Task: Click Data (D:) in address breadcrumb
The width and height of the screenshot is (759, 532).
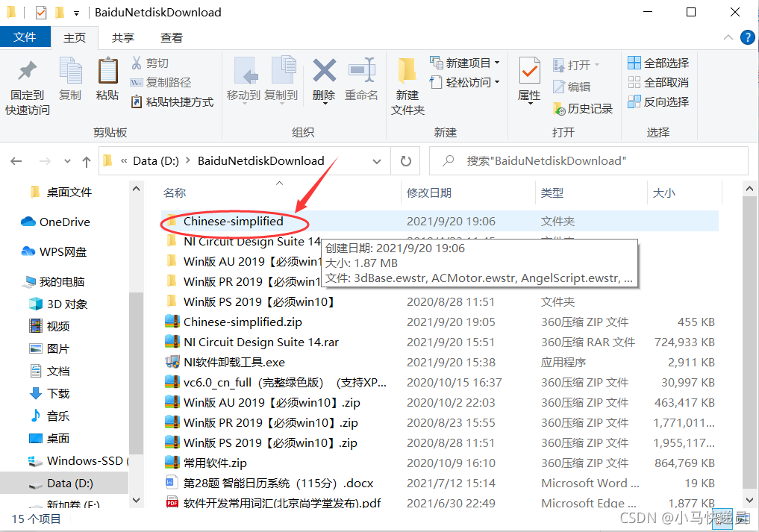Action: point(156,160)
